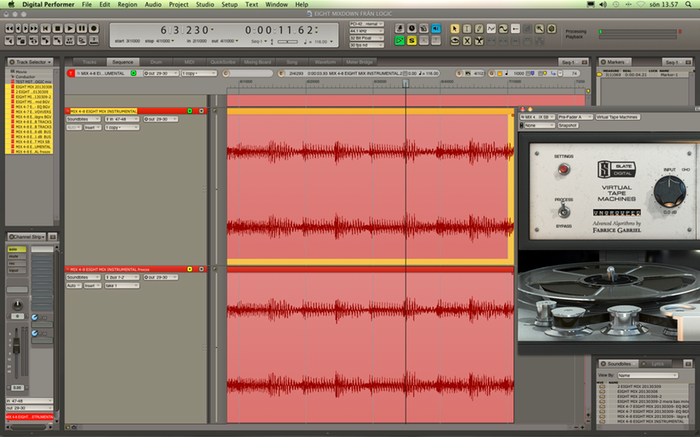Select the Pencil tool
Image resolution: width=700 pixels, height=437 pixels.
click(x=479, y=29)
